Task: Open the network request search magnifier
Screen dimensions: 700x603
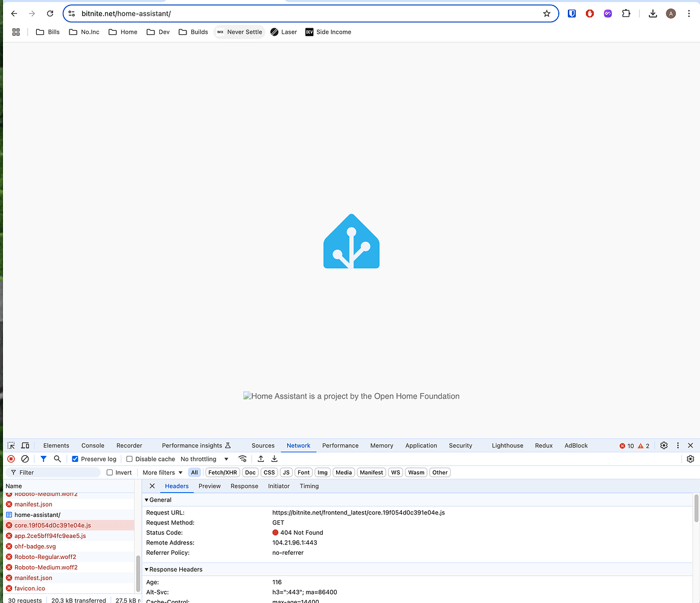Action: pos(58,459)
